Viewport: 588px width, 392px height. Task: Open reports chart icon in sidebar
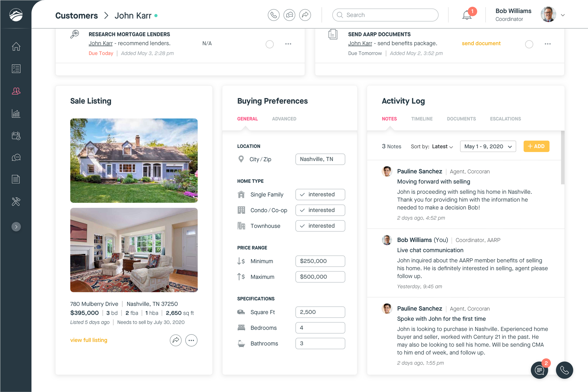pos(16,113)
